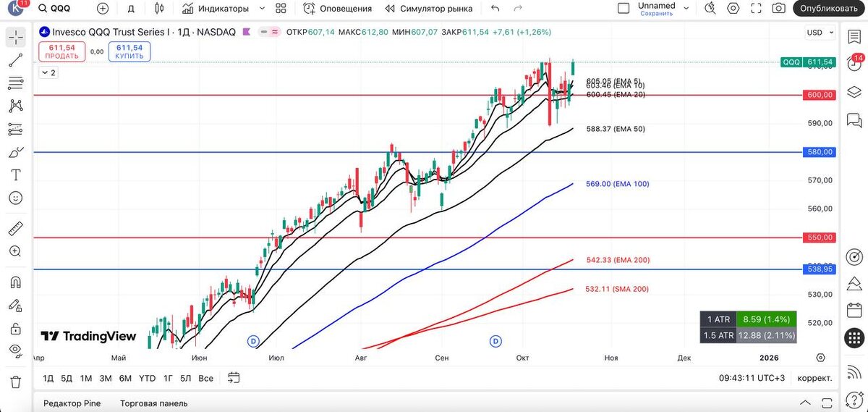Open the Fibonacci and Gann tools
Screen dimensions: 868x412
15,83
